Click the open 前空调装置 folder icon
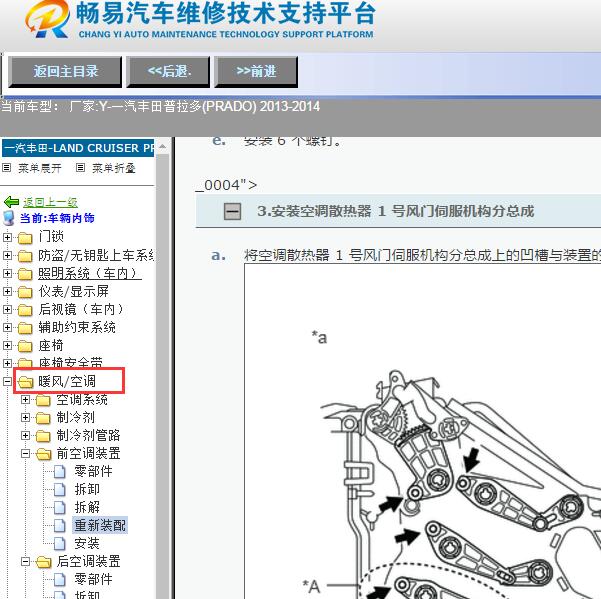The height and width of the screenshot is (599, 601). (44, 454)
